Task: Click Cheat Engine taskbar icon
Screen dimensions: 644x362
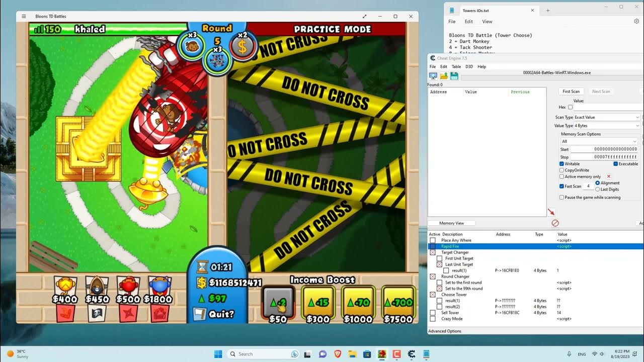Action: (412, 354)
